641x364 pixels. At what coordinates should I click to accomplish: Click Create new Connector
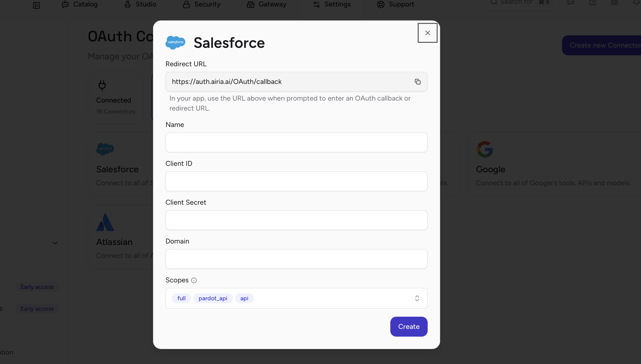tap(605, 45)
